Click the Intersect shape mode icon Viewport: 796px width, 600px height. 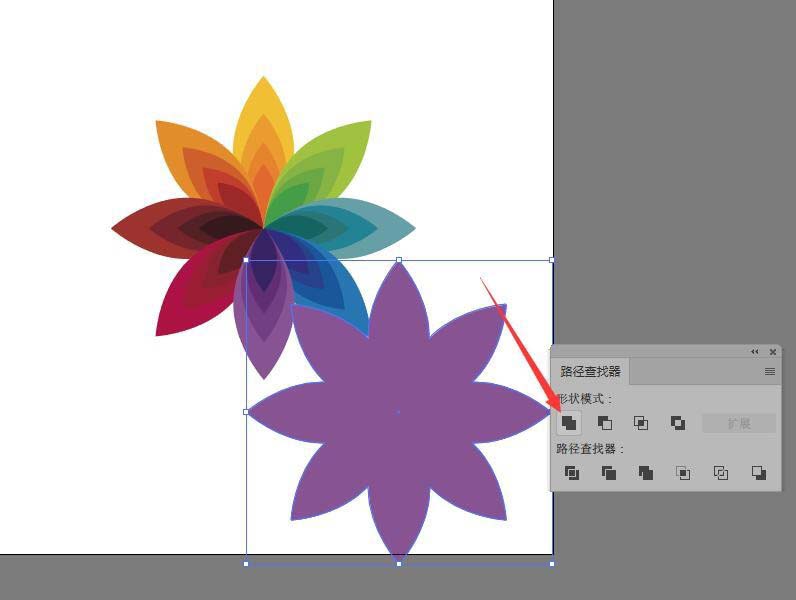[641, 423]
